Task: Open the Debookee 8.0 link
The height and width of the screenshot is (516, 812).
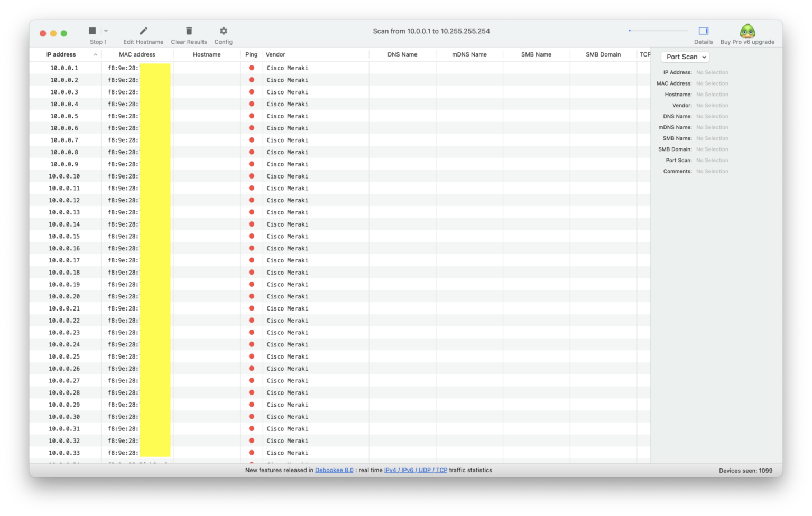Action: 334,470
